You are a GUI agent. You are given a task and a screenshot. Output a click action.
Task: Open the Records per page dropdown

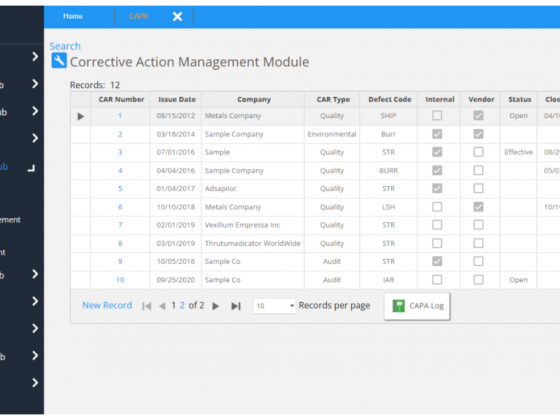(x=274, y=306)
